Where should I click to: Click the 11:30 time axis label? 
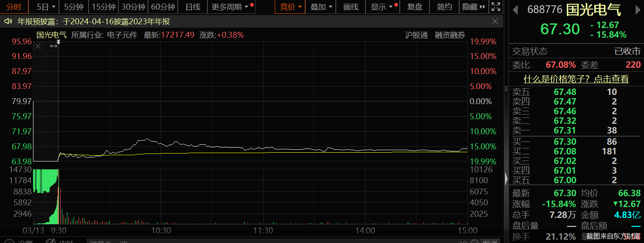coord(263,230)
